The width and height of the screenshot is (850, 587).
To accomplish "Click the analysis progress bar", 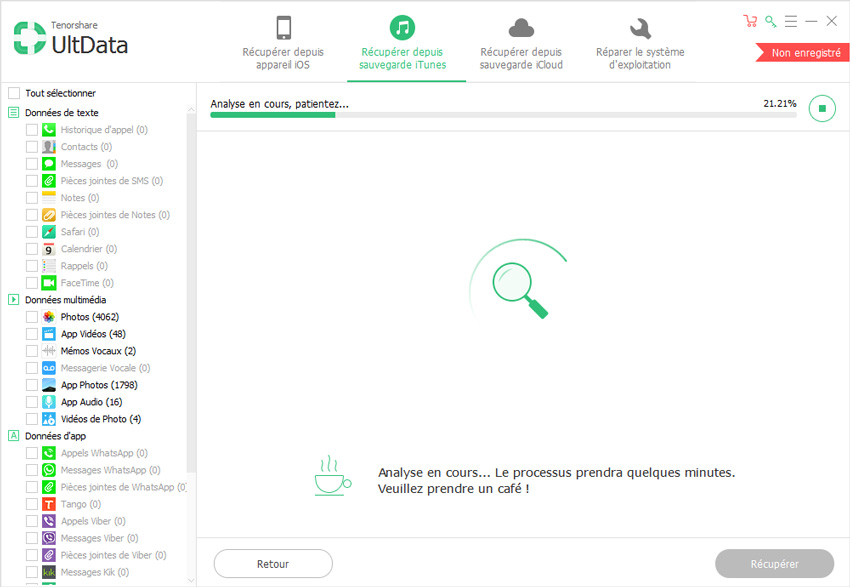I will click(x=504, y=115).
